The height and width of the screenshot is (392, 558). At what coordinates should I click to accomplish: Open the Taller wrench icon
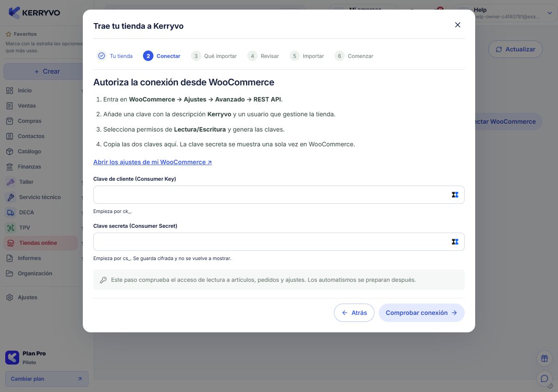[10, 182]
